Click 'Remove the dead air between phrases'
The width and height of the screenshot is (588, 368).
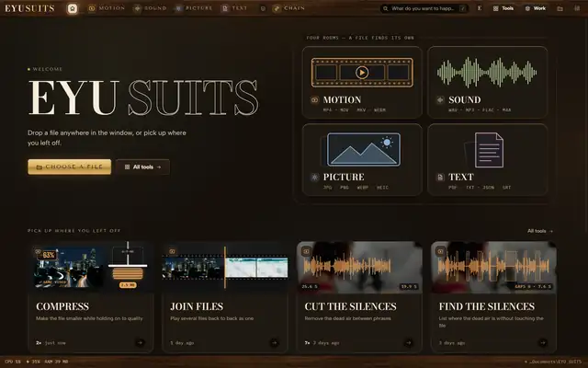(x=347, y=318)
